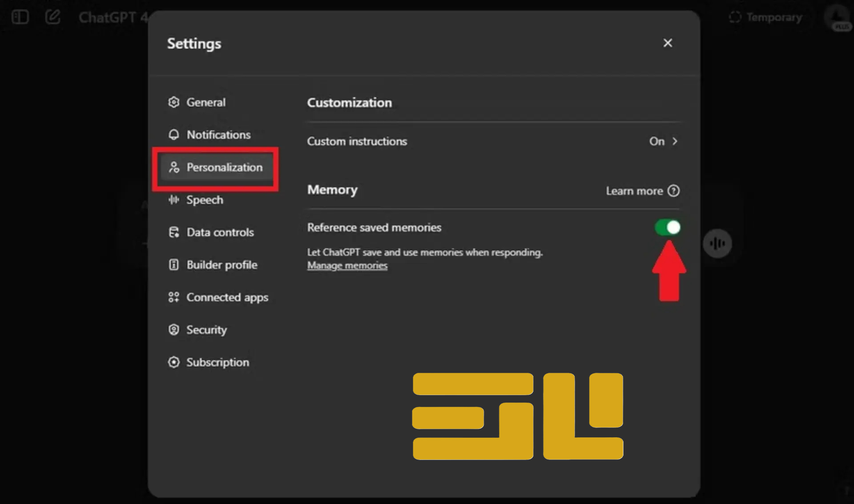
Task: Click the Builder profile icon
Action: pos(173,265)
